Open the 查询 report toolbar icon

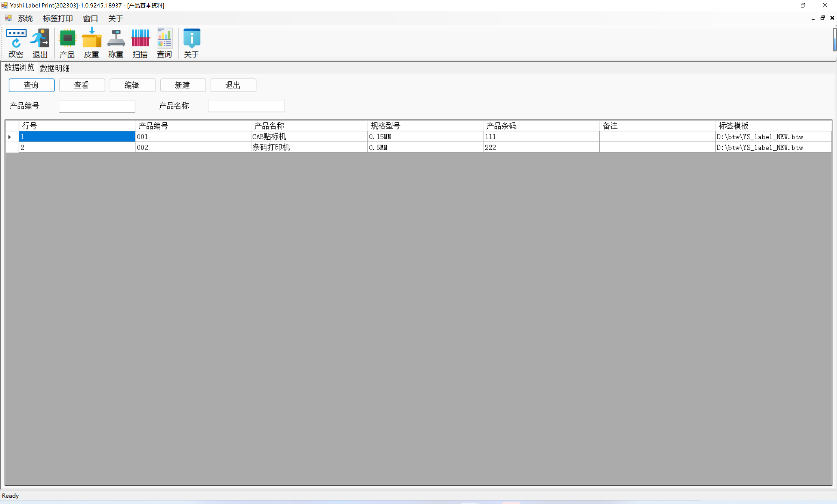click(x=164, y=43)
